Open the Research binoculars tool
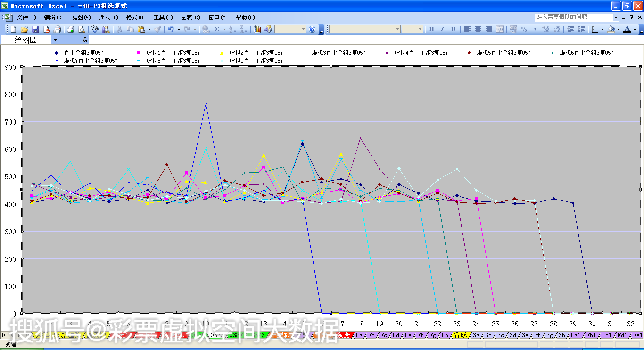 pos(106,29)
